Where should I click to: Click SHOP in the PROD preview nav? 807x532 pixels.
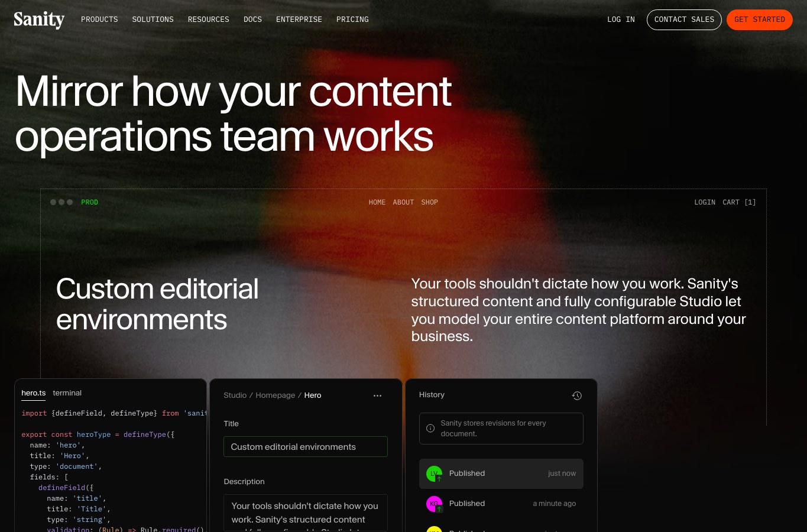430,202
